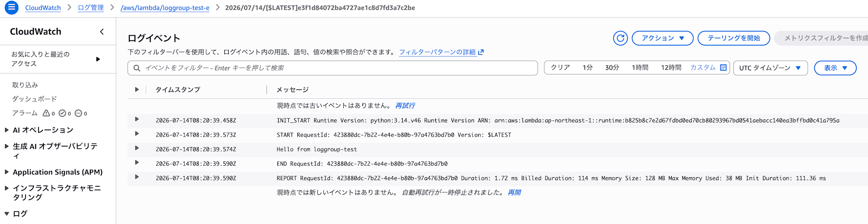The width and height of the screenshot is (868, 224).
Task: Click the 再試行 link for older events
Action: 405,106
